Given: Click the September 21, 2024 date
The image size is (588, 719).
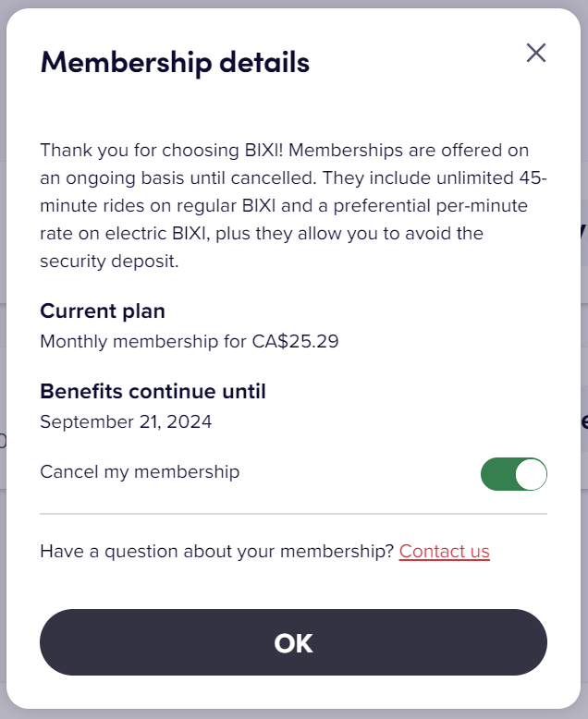Looking at the screenshot, I should 126,422.
